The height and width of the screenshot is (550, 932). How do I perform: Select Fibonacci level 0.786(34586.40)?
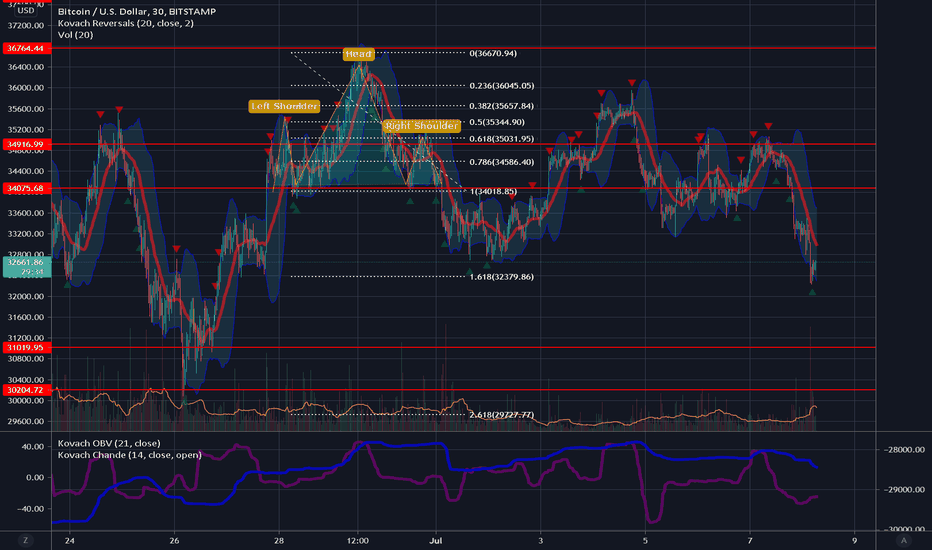(502, 162)
